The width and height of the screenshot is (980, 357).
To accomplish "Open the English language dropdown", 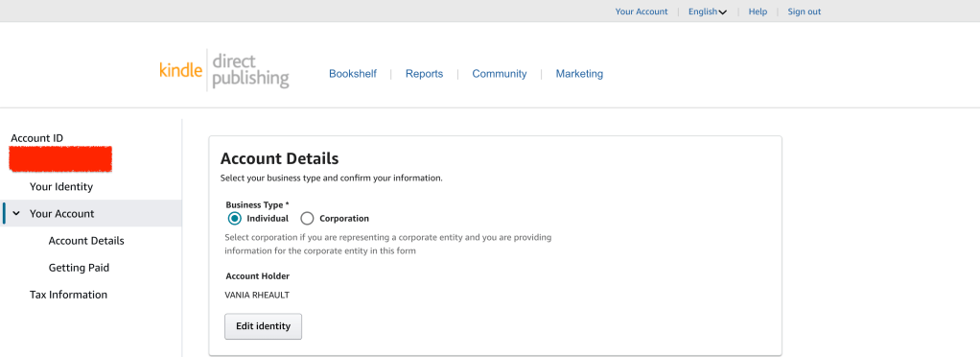I will point(708,12).
